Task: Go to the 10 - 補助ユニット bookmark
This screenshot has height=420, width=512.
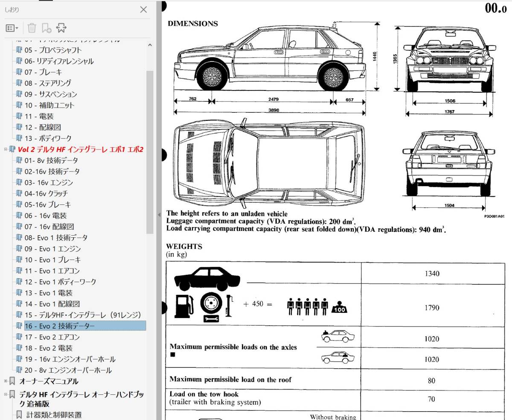Action: pos(49,105)
